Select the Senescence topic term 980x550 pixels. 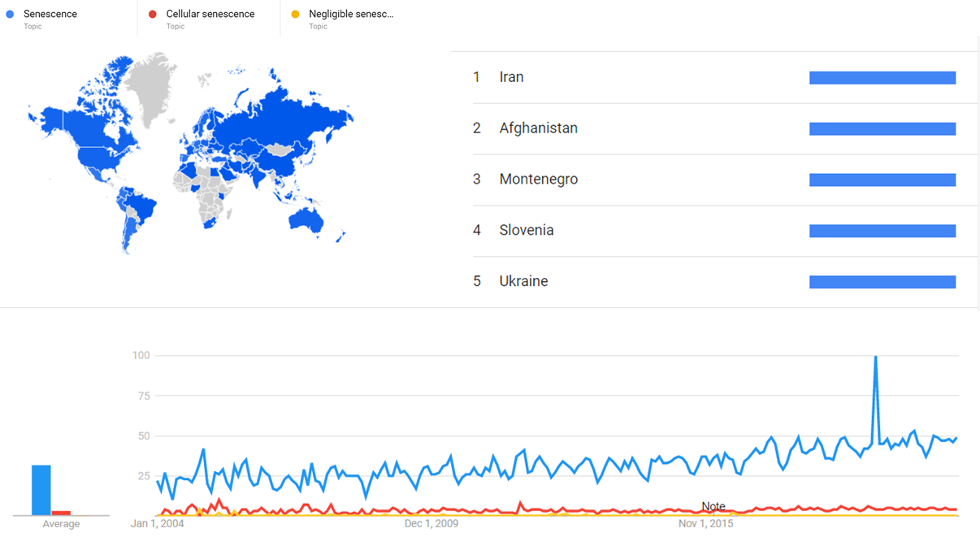tap(50, 15)
